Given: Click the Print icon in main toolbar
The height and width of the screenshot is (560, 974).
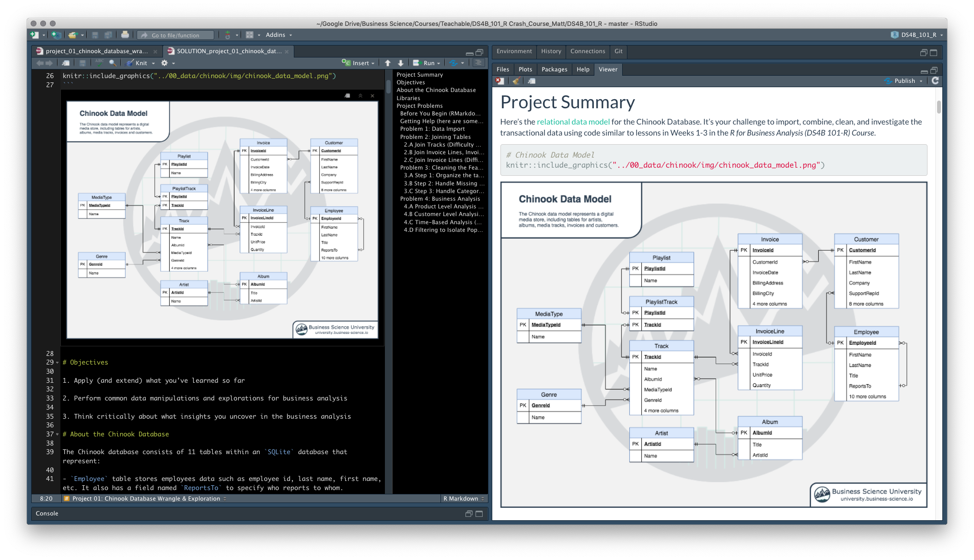Looking at the screenshot, I should (x=125, y=34).
